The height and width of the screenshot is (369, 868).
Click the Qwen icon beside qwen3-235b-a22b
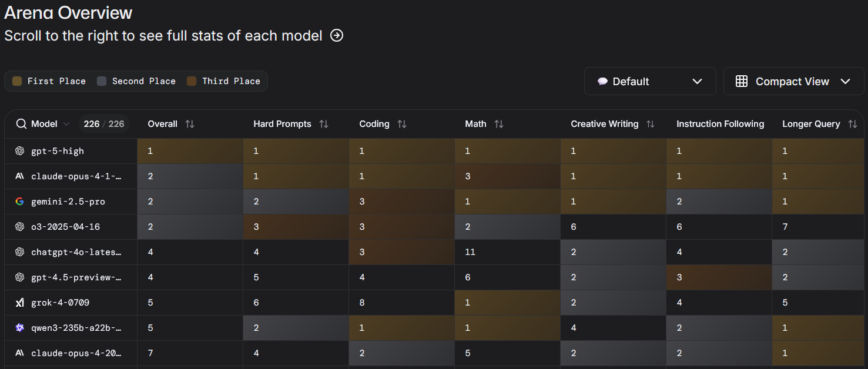[x=18, y=327]
